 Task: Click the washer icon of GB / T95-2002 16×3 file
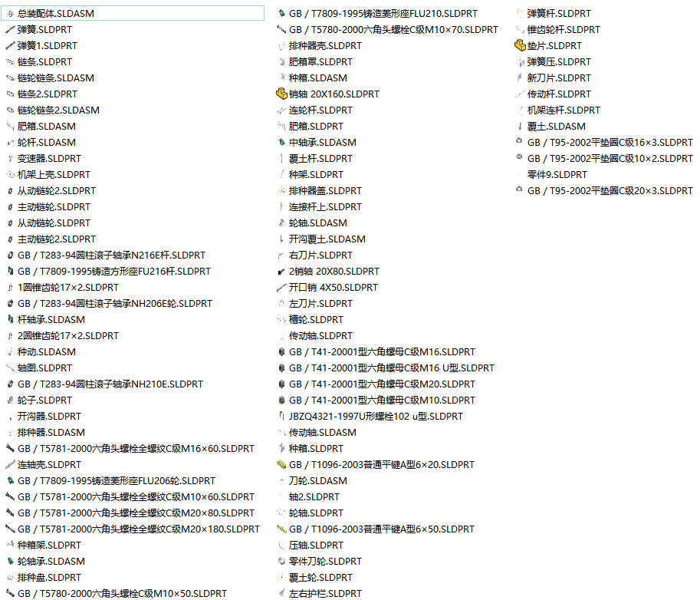click(519, 141)
